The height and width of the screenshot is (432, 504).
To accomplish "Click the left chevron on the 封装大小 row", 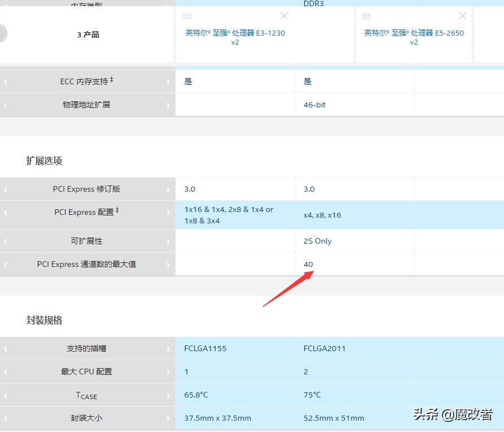I will (6, 418).
